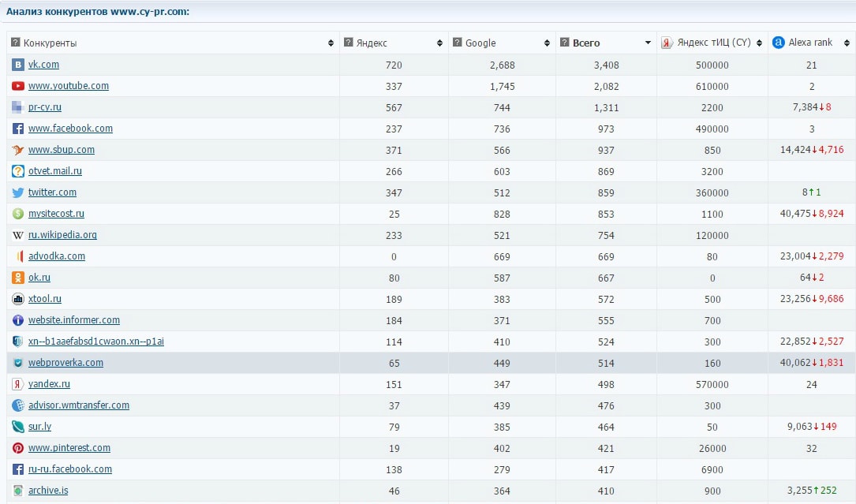856x504 pixels.
Task: Click the xtool.ru favicon
Action: pyautogui.click(x=18, y=299)
